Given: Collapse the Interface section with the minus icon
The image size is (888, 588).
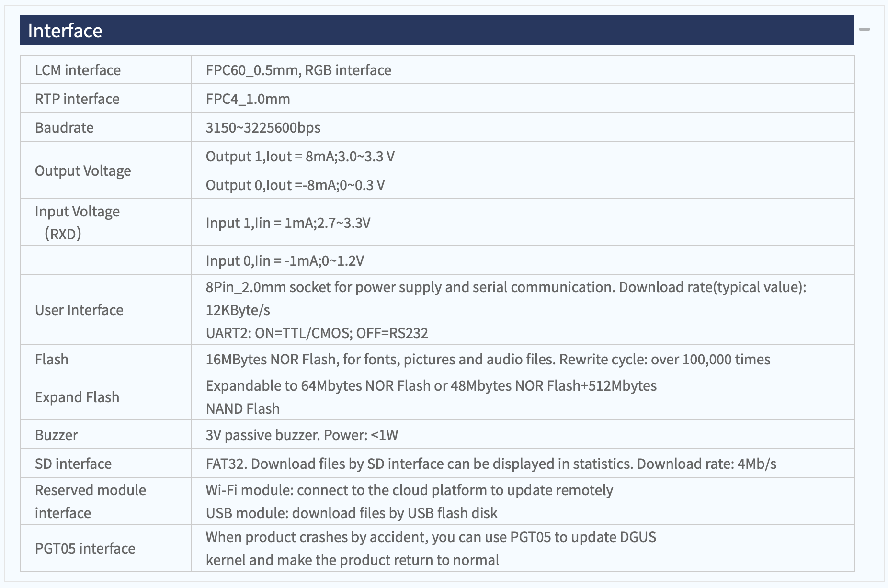Looking at the screenshot, I should 864,30.
